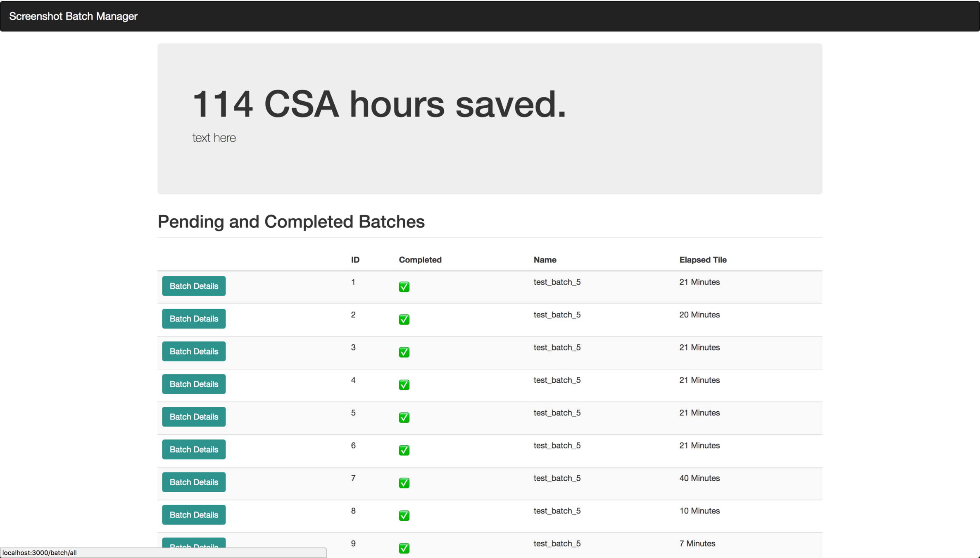Screen dimensions: 980x558
Task: Click the ID column header
Action: point(355,260)
